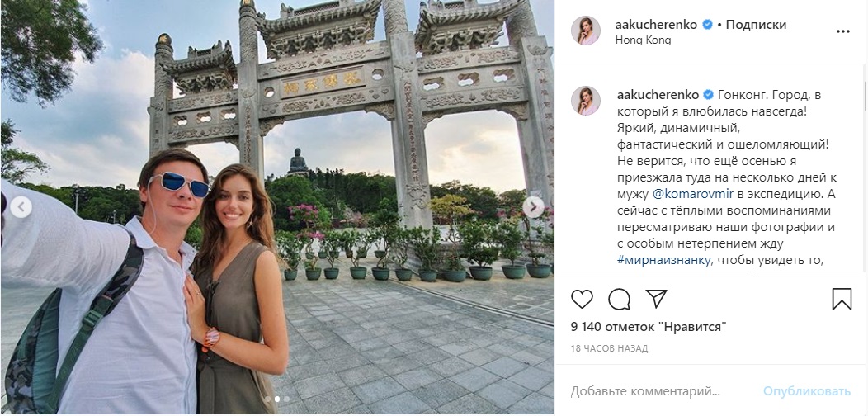Open comments via speech bubble icon

click(619, 299)
